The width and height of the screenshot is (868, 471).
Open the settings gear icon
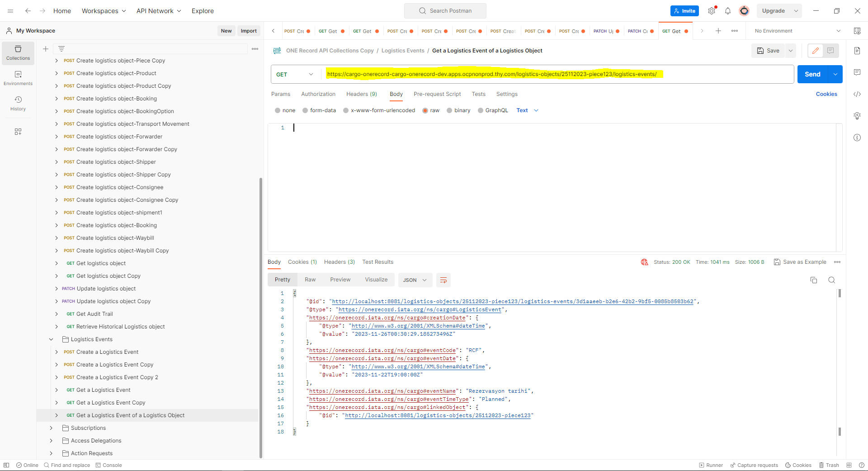[x=712, y=11]
